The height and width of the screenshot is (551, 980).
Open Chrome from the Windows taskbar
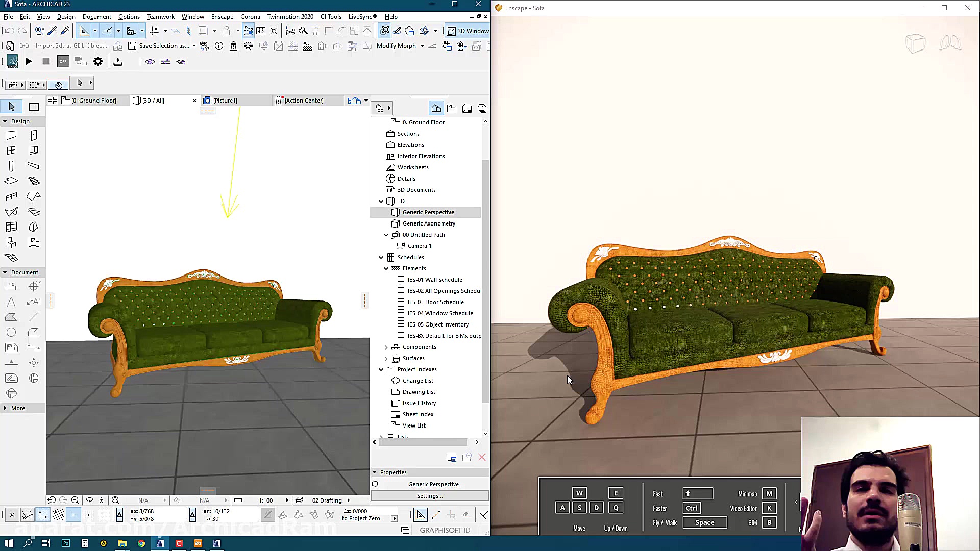pos(141,543)
